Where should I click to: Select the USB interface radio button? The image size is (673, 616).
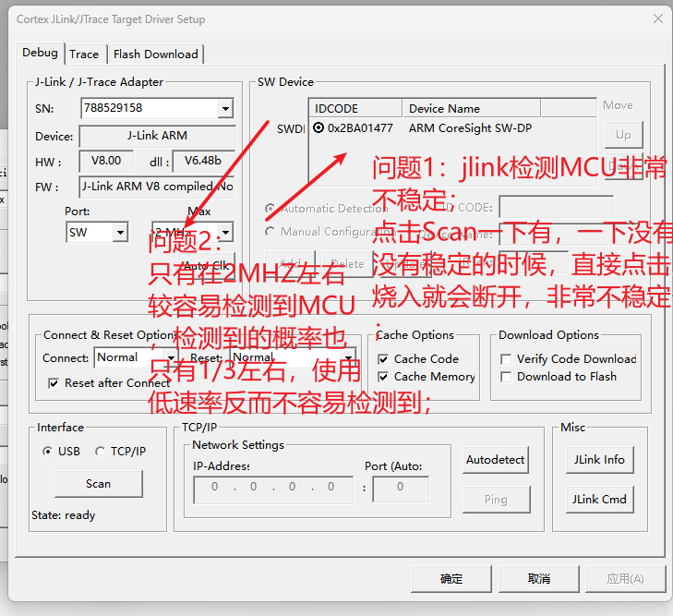[48, 452]
